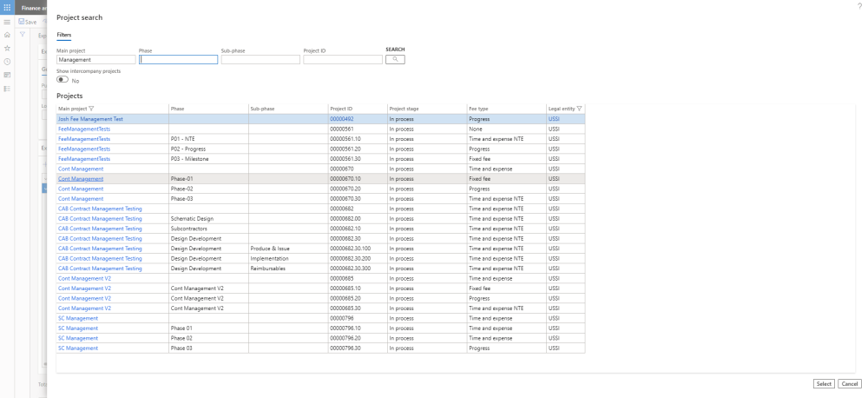Open SC Management link in Phase 03 row
This screenshot has height=398, width=868.
point(78,348)
